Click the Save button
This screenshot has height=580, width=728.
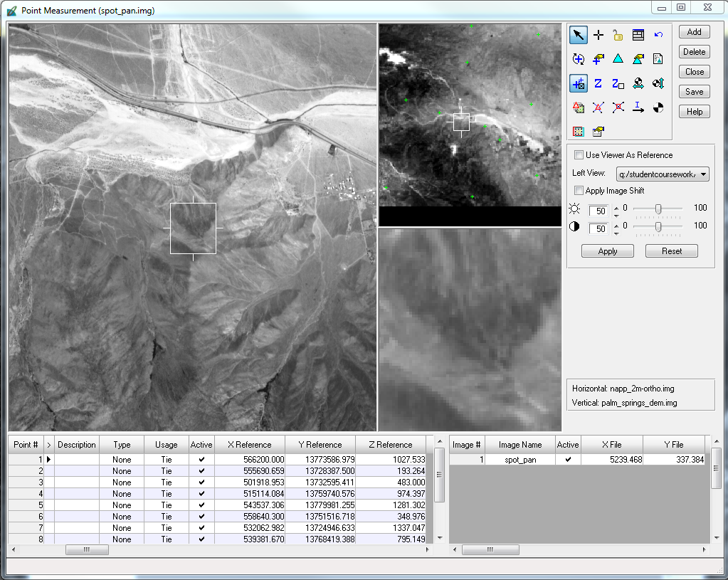pos(694,92)
